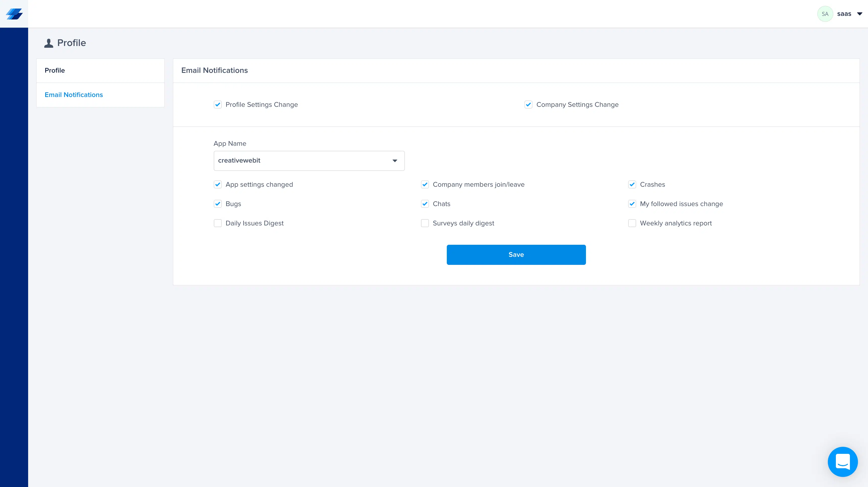Uncheck Company Settings Change checkbox
The width and height of the screenshot is (868, 487).
[x=528, y=105]
